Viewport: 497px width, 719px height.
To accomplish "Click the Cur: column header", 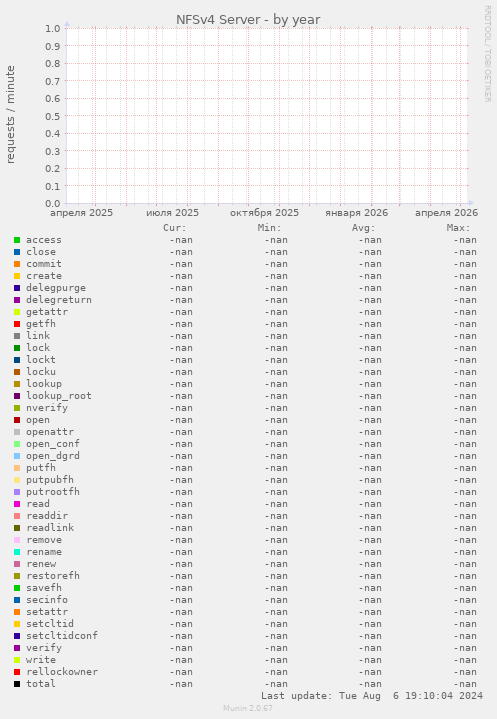I will point(175,228).
